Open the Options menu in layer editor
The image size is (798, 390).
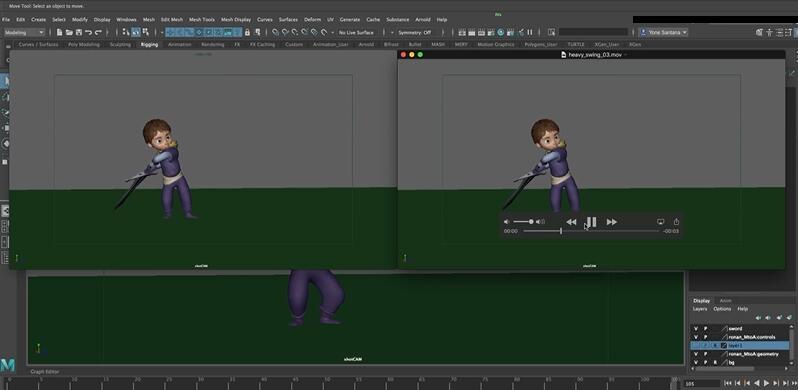click(x=722, y=309)
